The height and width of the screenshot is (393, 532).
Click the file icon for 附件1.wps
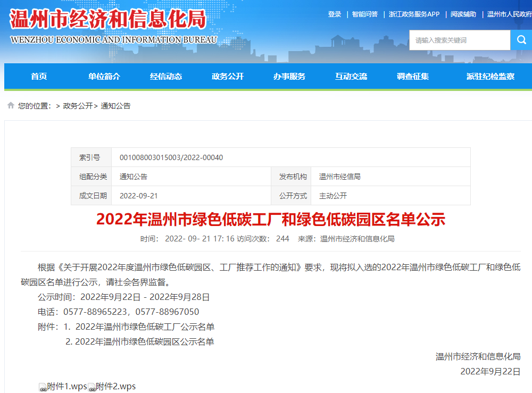tap(43, 387)
